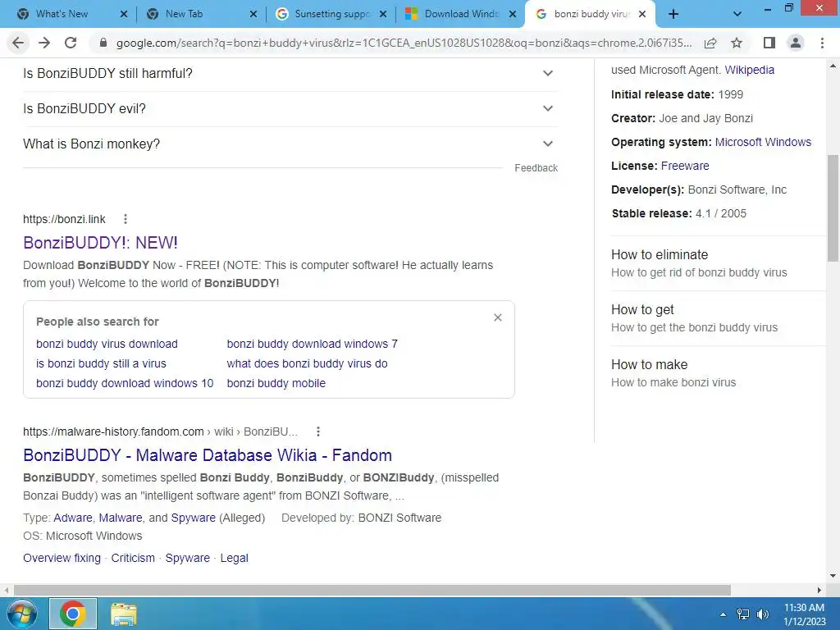Click the Chrome icon in the taskbar

point(73,614)
